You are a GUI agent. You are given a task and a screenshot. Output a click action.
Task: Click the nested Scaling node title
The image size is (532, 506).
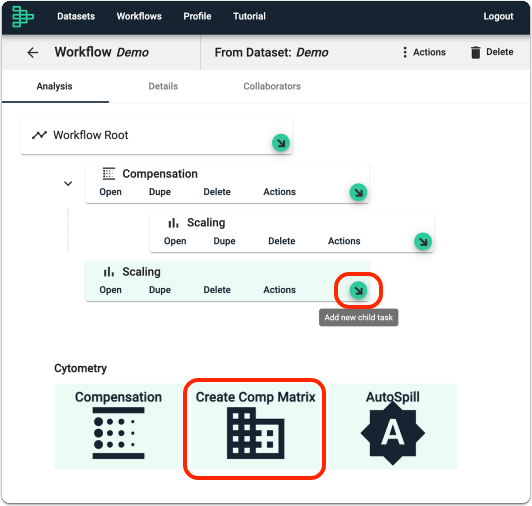coord(206,223)
